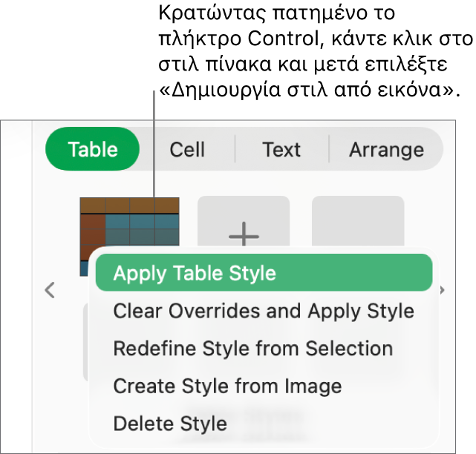Select Clear Overrides and Apply Style
The width and height of the screenshot is (476, 454).
[x=264, y=311]
